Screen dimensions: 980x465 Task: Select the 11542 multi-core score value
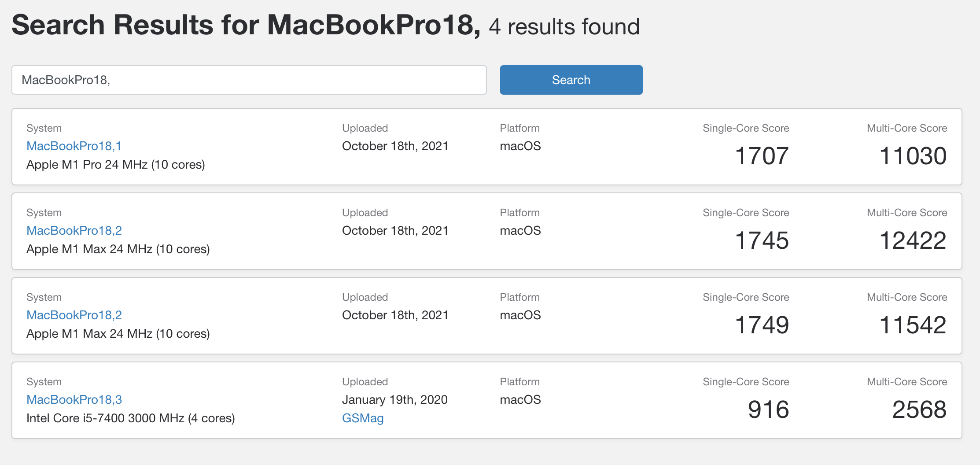point(913,325)
